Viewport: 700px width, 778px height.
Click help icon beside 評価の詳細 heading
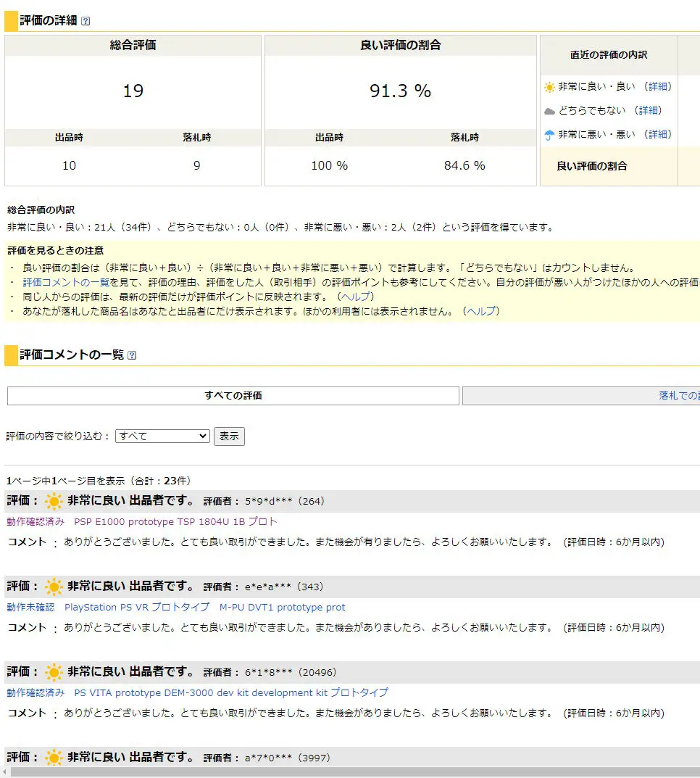(86, 22)
